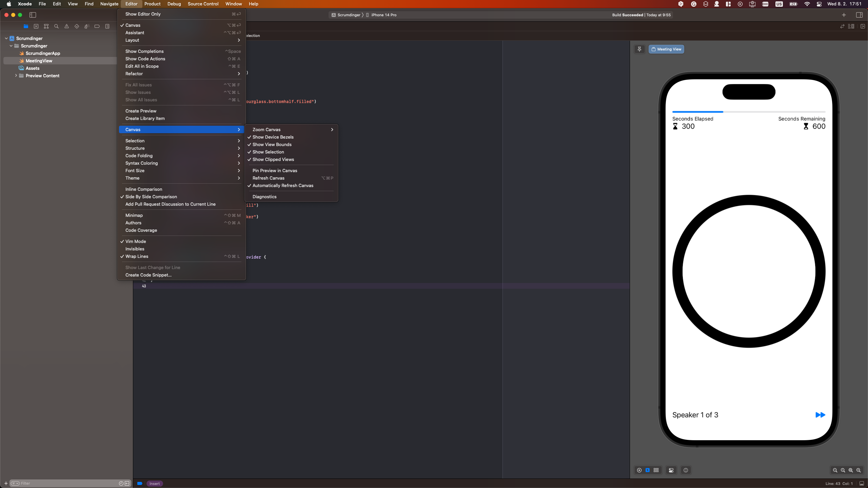Select Refresh Canvas option

click(x=268, y=178)
